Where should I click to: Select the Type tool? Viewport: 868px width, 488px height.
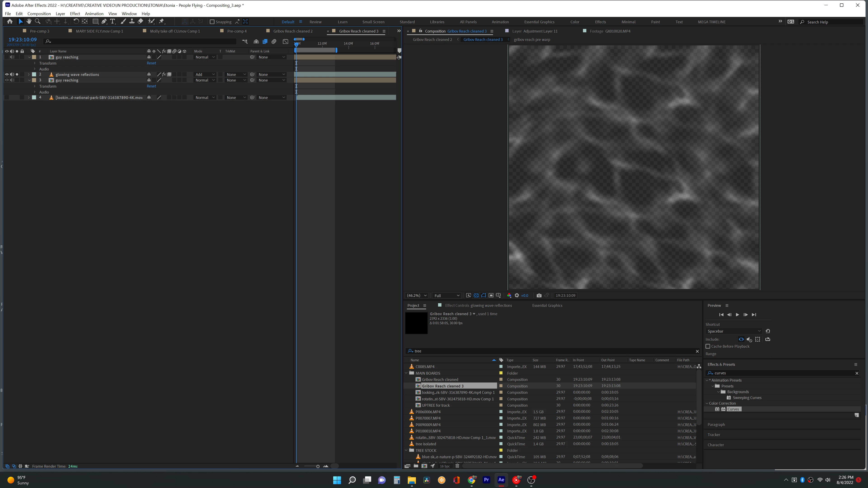(x=113, y=21)
